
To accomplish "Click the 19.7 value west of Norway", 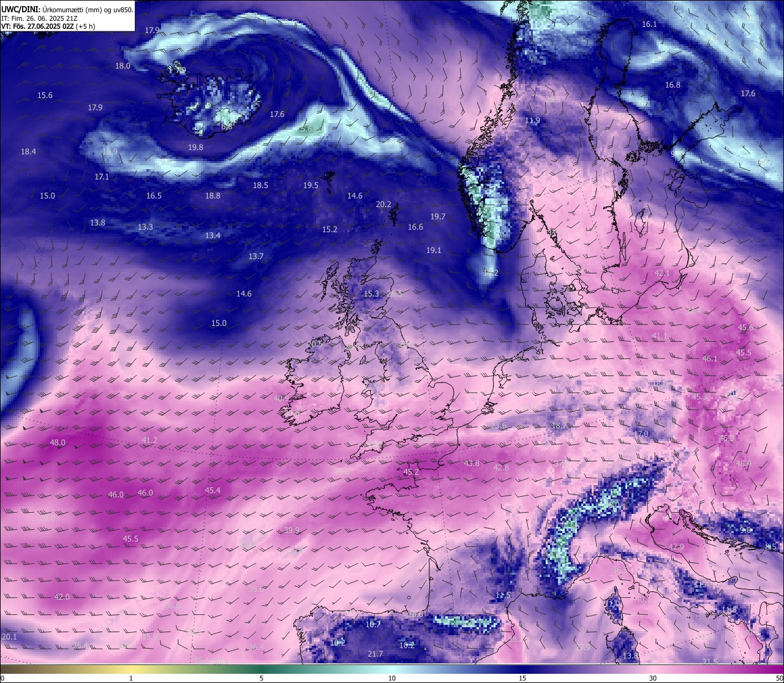I will (438, 216).
